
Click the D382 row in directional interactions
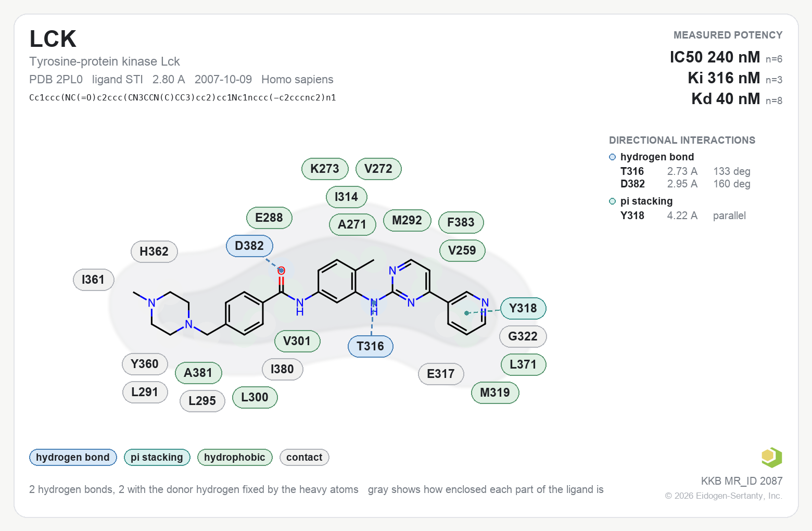click(685, 184)
